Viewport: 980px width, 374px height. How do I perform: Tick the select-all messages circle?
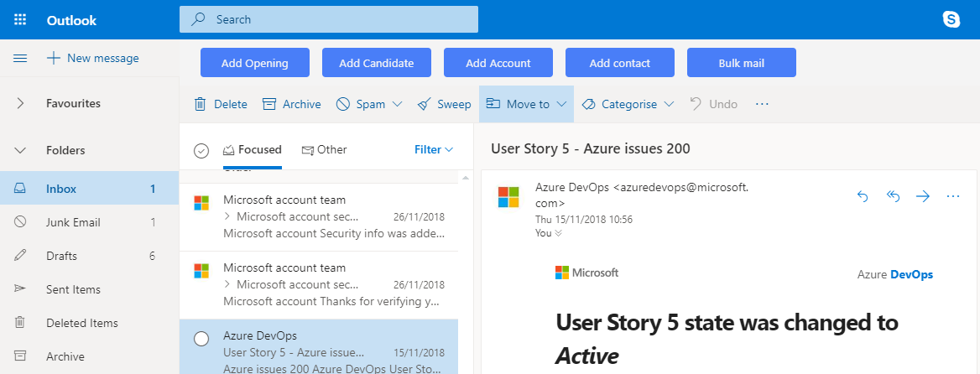(x=201, y=150)
